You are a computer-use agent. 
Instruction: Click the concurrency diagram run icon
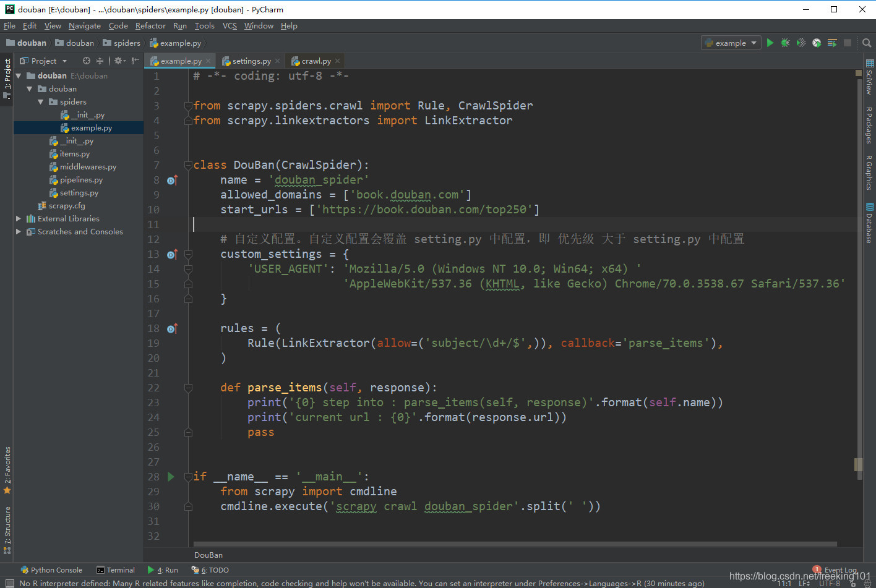(x=832, y=43)
